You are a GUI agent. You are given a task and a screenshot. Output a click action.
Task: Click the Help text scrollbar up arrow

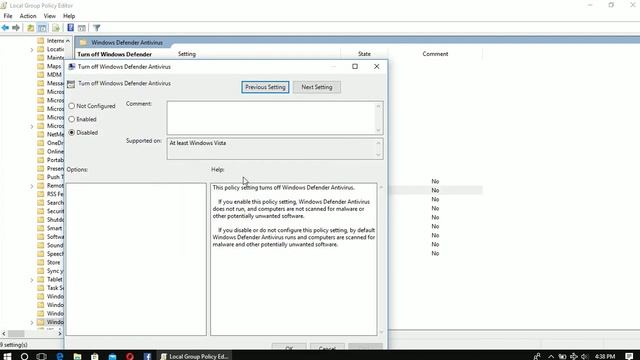click(x=381, y=187)
